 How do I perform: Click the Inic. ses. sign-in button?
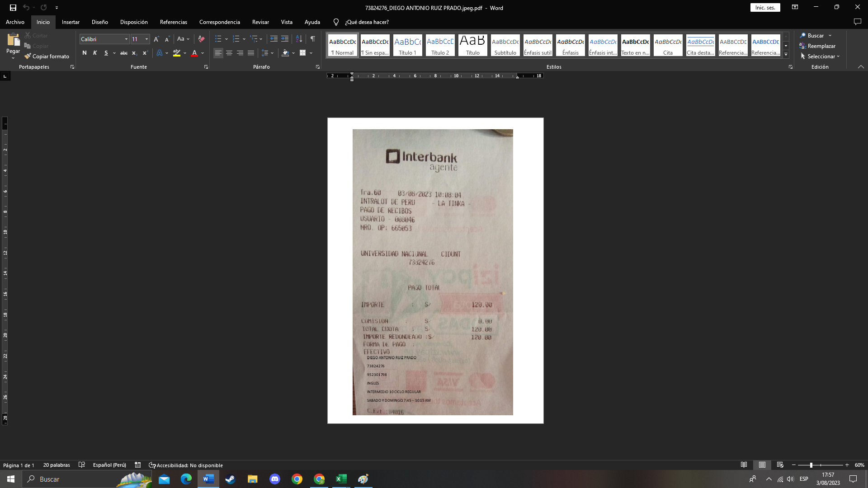[x=765, y=8]
